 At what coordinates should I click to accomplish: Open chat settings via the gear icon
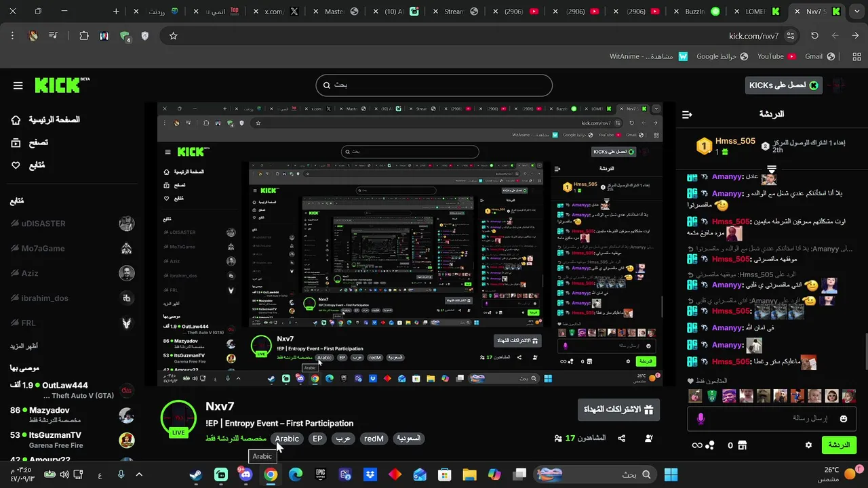point(808,445)
